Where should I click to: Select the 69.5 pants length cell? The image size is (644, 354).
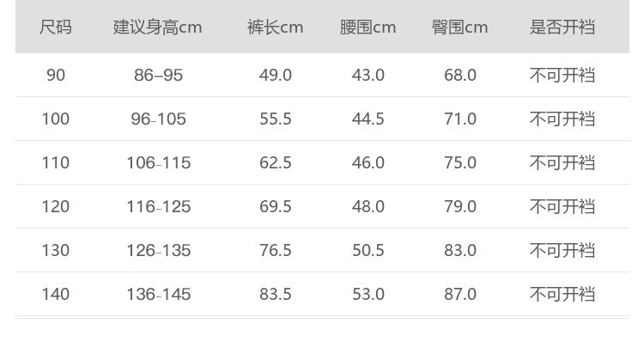(x=276, y=207)
